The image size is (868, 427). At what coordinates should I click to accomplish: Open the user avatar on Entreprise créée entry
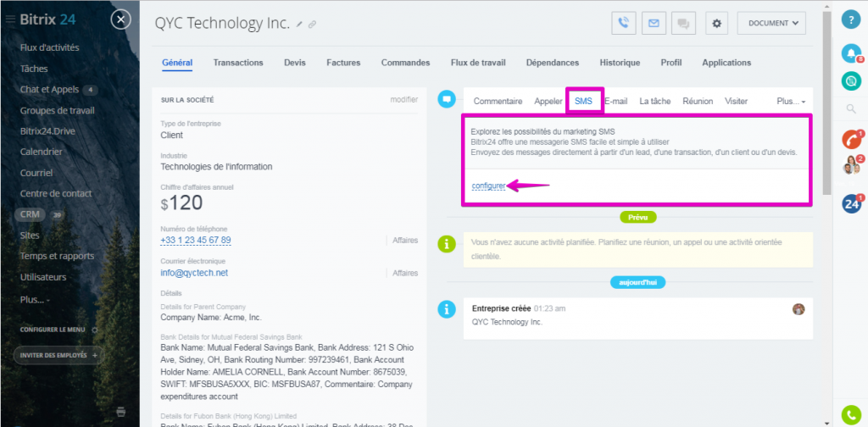[798, 309]
